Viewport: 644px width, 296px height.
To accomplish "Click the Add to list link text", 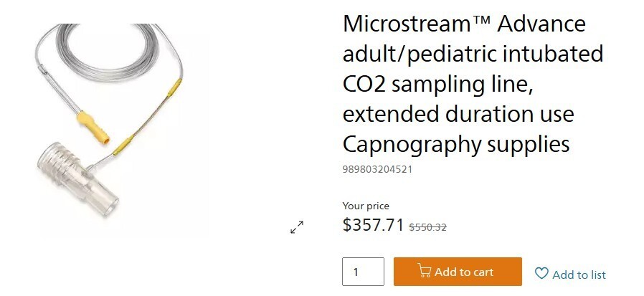I will point(579,274).
